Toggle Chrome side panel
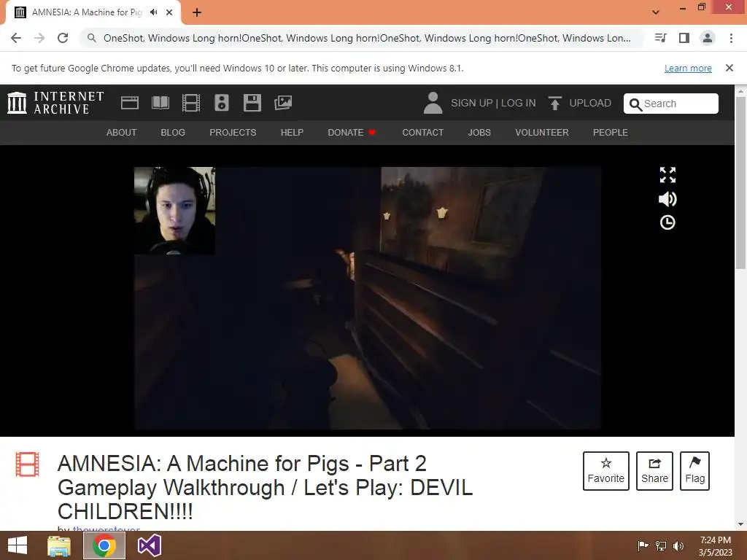Image resolution: width=747 pixels, height=560 pixels. tap(684, 38)
